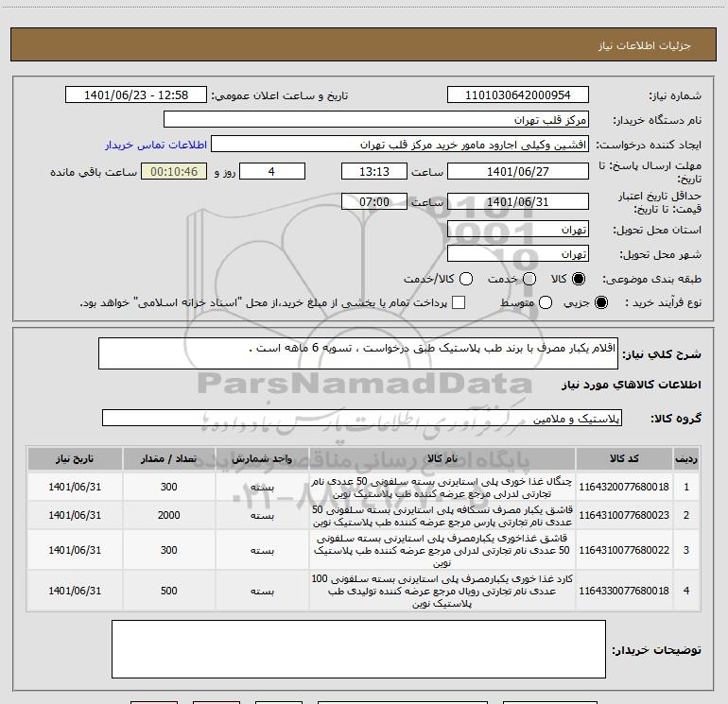Click product code 1164320077680018
Screen dimensions: 728x704
click(x=624, y=487)
